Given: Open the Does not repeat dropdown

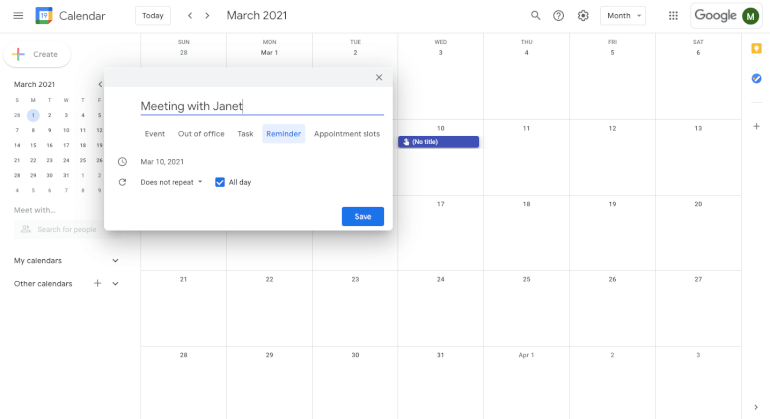Looking at the screenshot, I should coord(171,182).
